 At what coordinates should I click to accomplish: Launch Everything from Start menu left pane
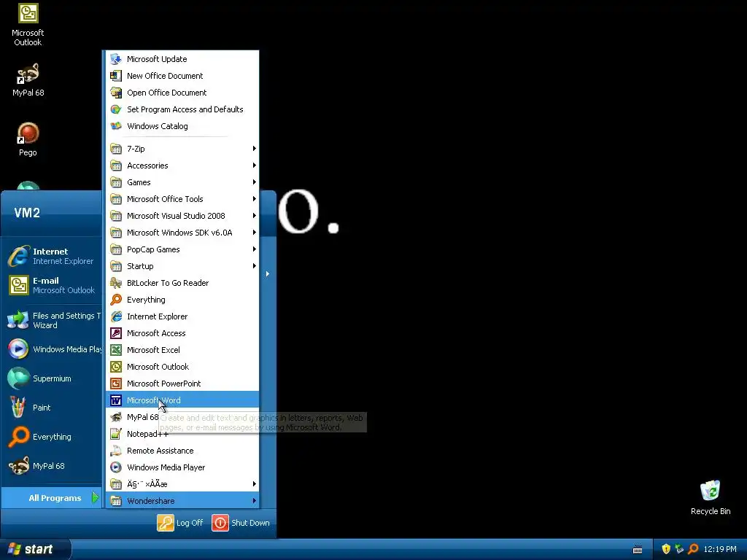[x=52, y=437]
